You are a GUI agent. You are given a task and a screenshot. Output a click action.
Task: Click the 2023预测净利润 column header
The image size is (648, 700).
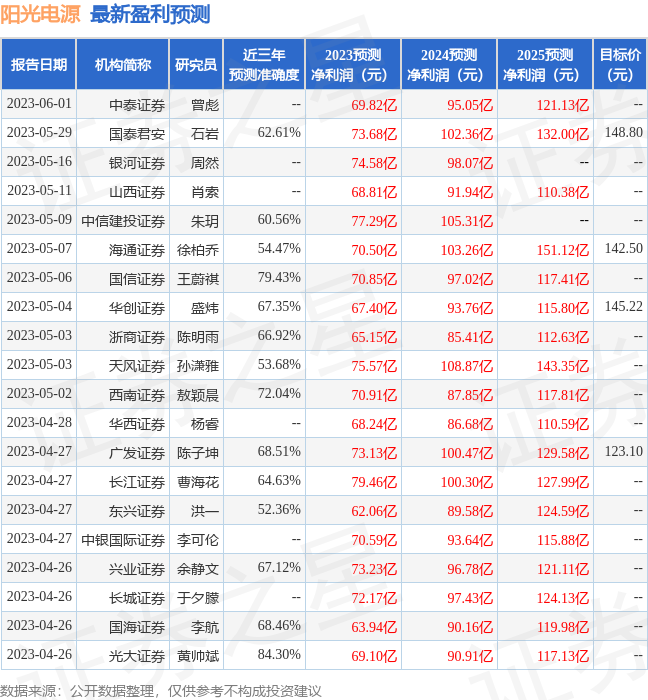(x=353, y=64)
